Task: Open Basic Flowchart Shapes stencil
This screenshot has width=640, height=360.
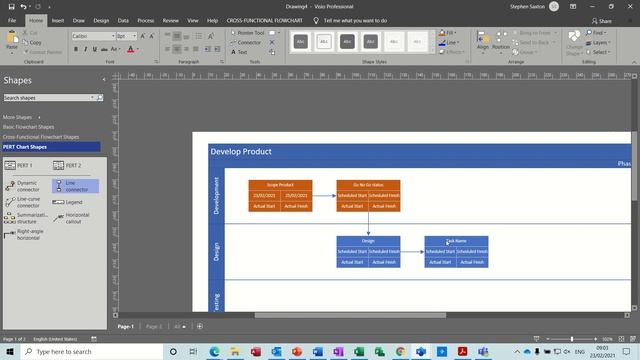Action: (x=28, y=127)
